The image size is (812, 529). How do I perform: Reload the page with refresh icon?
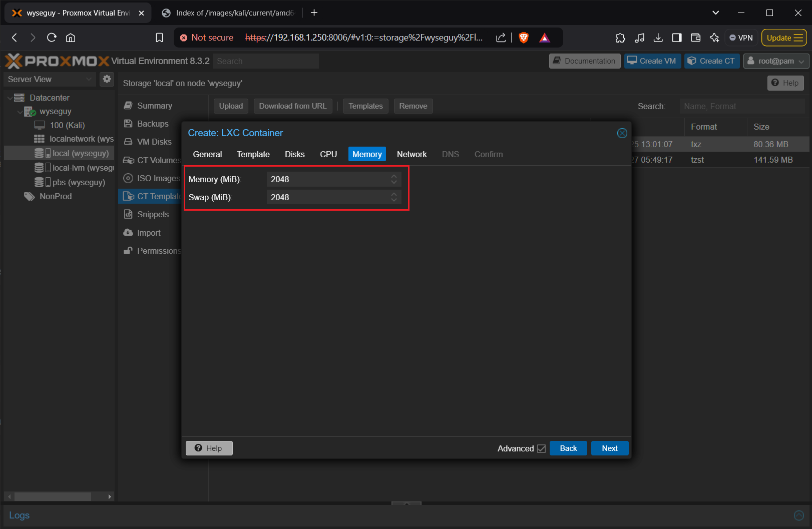52,38
